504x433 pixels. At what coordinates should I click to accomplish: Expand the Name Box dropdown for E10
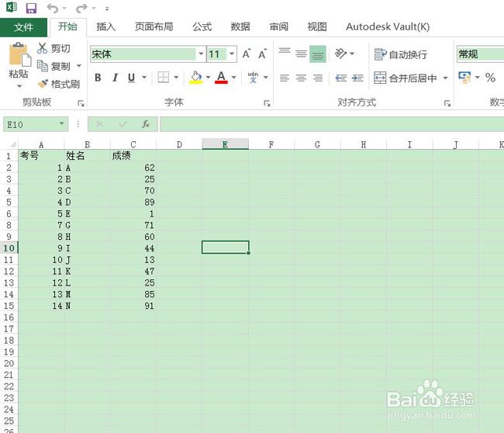[62, 124]
